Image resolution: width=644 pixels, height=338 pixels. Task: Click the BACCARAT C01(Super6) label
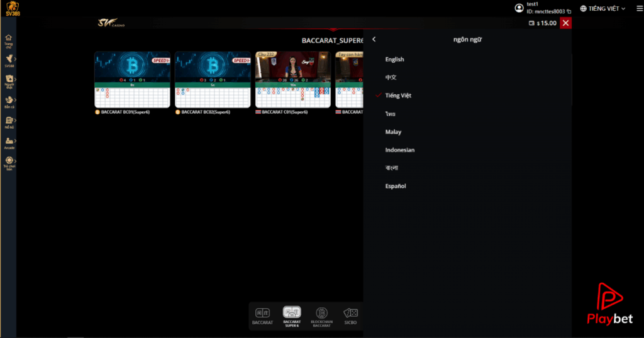pyautogui.click(x=285, y=112)
